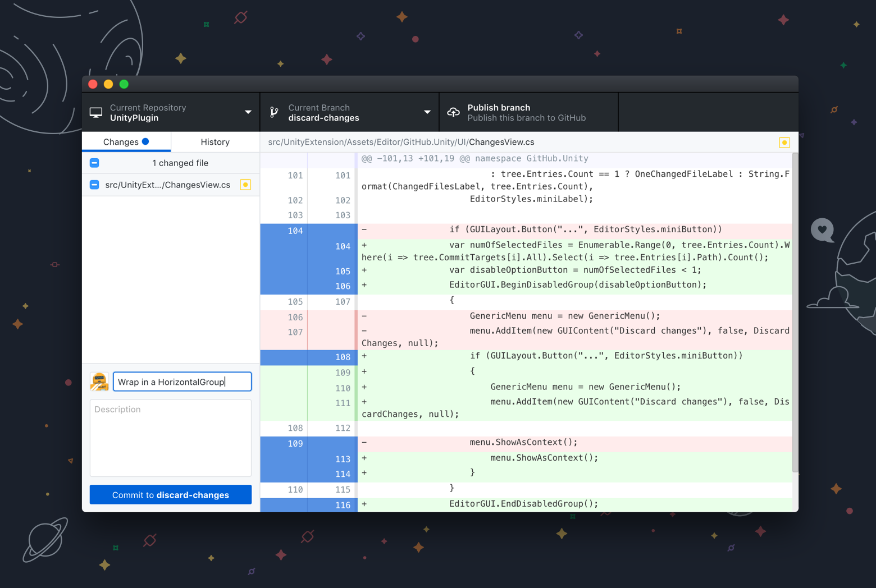Enter full screen using the green traffic light
Image resolution: width=876 pixels, height=588 pixels.
[124, 84]
